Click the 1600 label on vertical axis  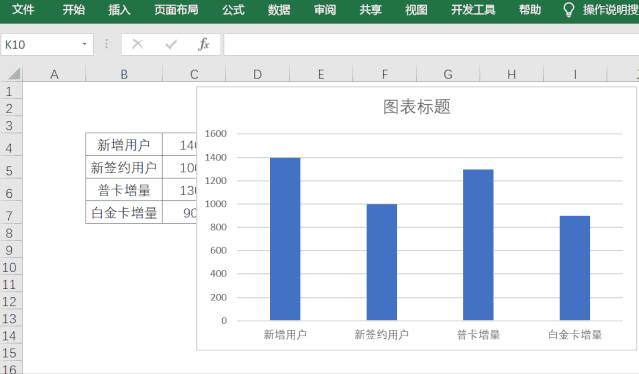pos(216,134)
